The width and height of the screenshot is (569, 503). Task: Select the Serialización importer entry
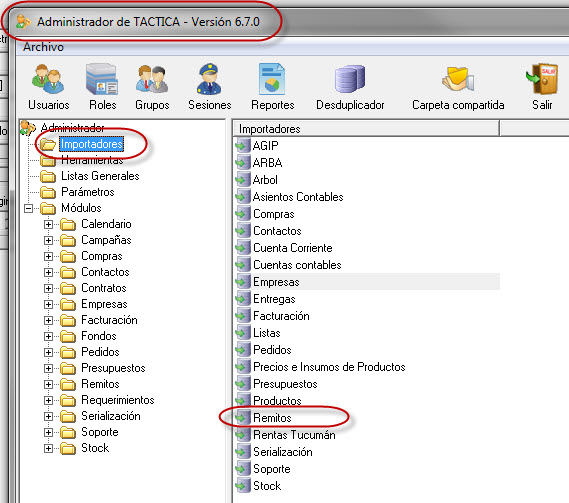pyautogui.click(x=283, y=452)
